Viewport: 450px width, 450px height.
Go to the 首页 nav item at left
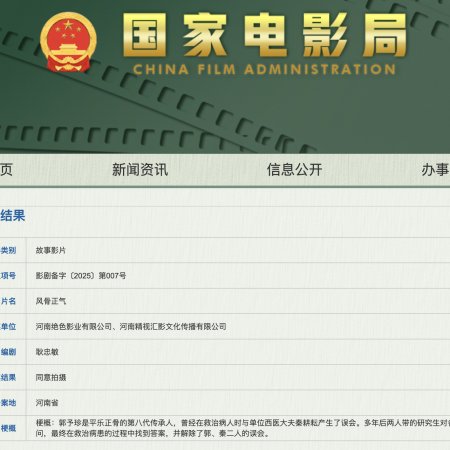(6, 169)
